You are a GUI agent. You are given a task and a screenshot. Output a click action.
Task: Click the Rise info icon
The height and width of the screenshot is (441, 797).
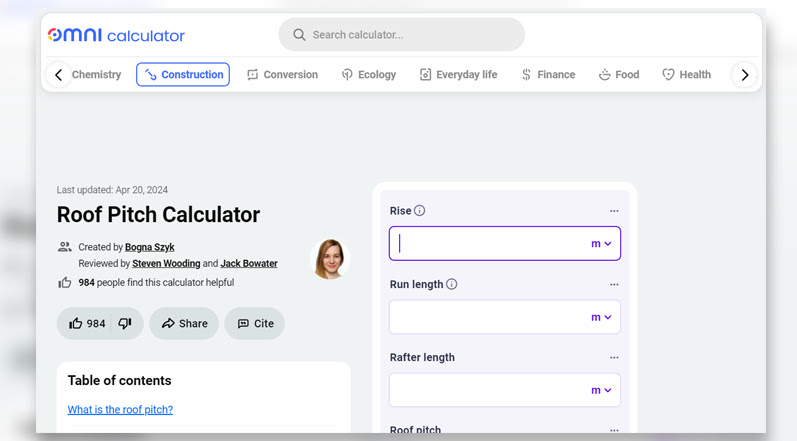tap(420, 211)
